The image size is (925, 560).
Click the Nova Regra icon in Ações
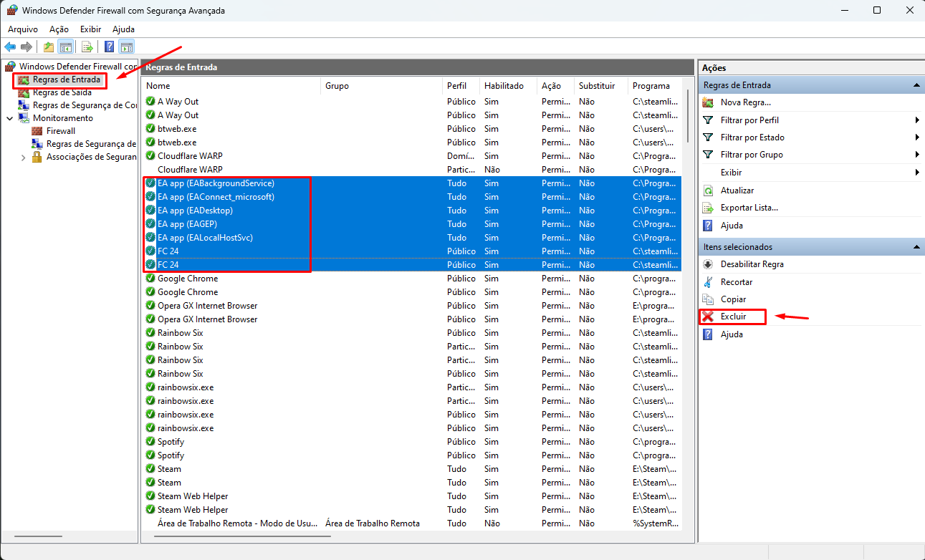(708, 102)
